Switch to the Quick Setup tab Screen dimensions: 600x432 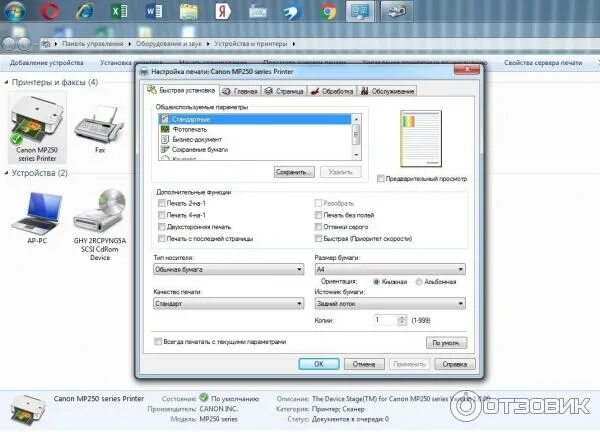point(182,90)
